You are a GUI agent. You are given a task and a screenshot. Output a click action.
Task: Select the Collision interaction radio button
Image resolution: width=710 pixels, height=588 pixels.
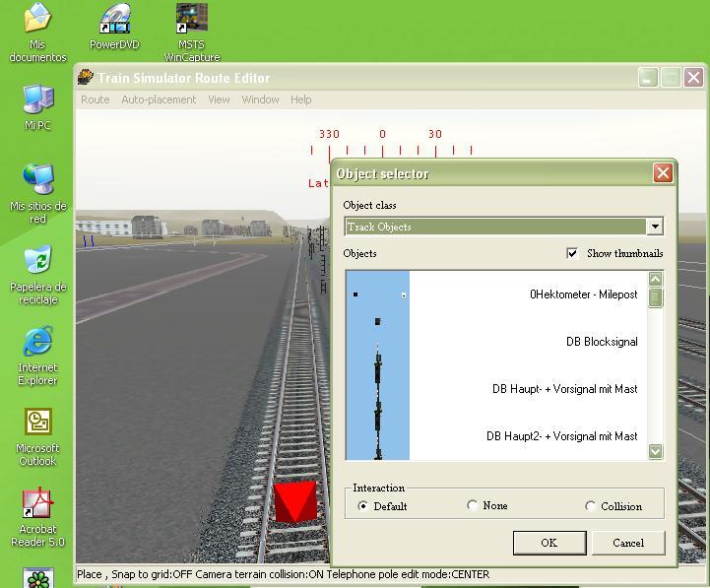pyautogui.click(x=591, y=506)
